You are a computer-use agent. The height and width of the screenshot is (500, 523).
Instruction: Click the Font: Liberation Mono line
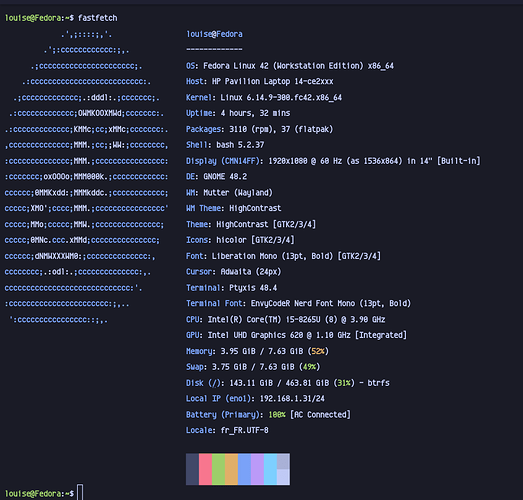[283, 256]
